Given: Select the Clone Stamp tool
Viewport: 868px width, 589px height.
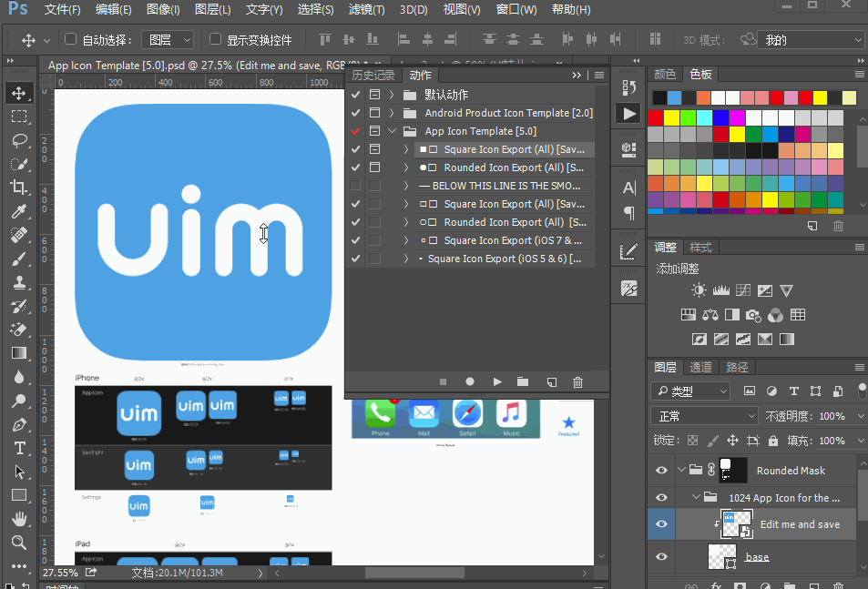Looking at the screenshot, I should [x=19, y=282].
